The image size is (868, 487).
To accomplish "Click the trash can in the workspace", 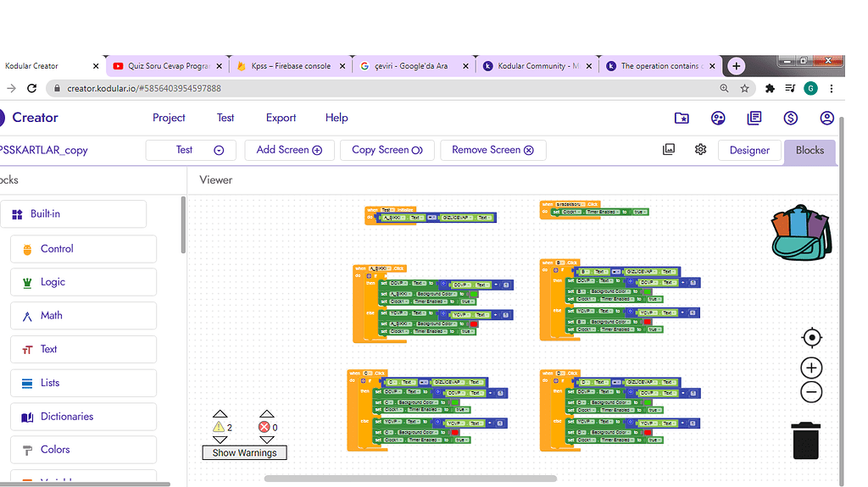I will click(x=806, y=441).
